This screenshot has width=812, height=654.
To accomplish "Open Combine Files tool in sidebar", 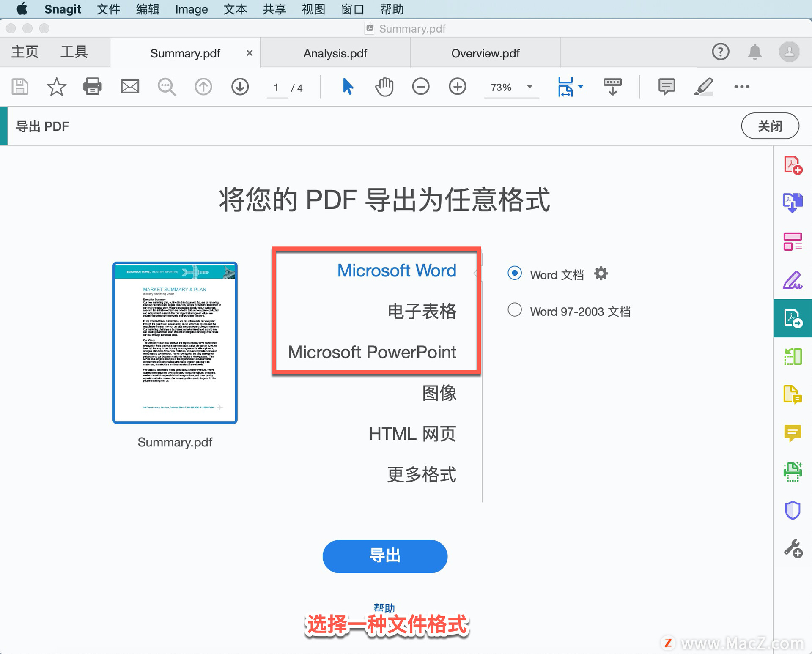I will tap(793, 203).
